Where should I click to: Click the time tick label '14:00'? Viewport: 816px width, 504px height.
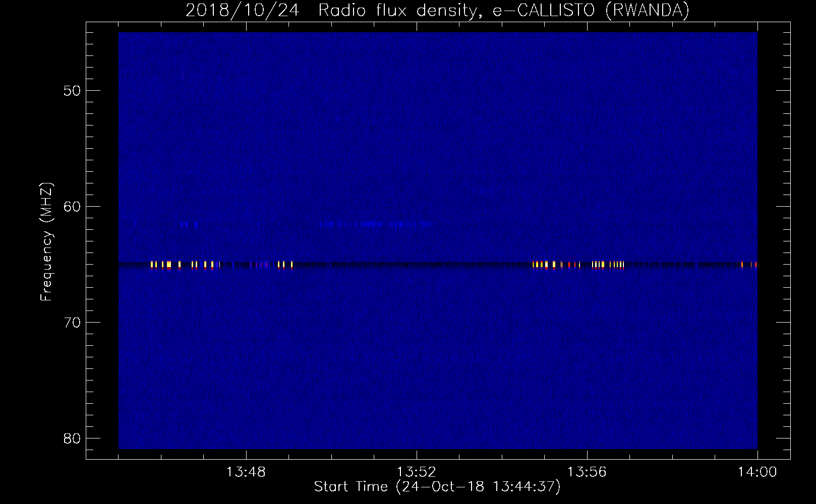(757, 472)
